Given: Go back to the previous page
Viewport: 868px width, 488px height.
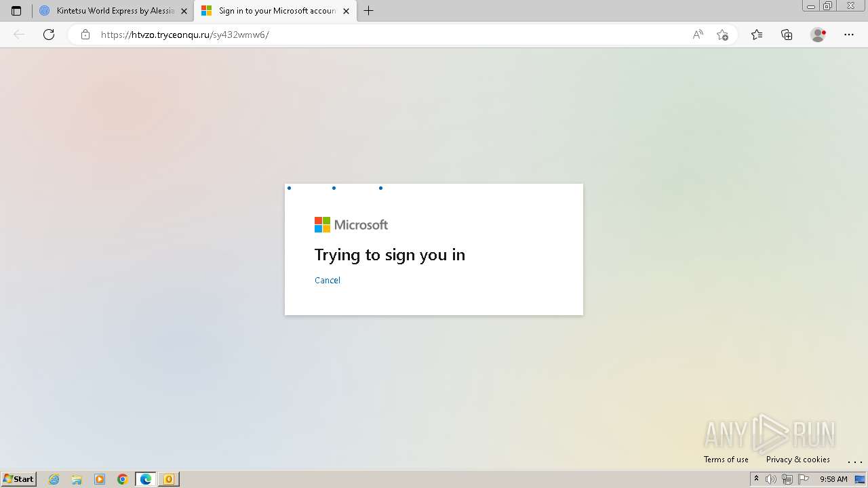Looking at the screenshot, I should pos(19,35).
